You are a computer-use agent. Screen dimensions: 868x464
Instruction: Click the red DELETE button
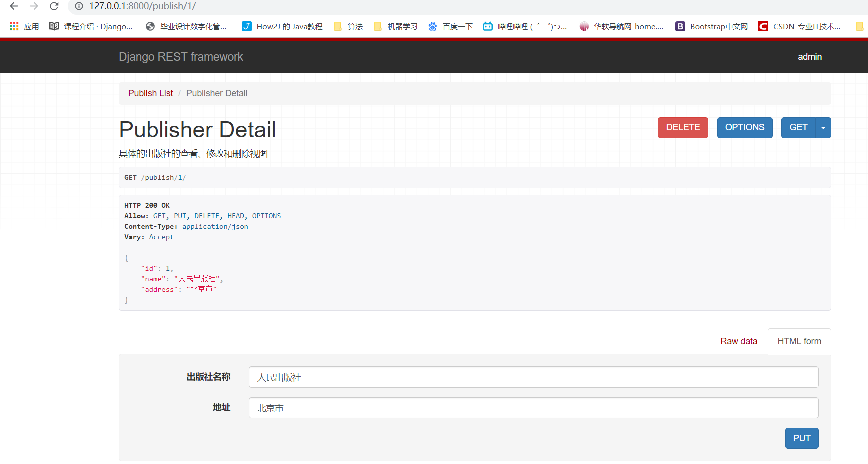click(x=683, y=128)
